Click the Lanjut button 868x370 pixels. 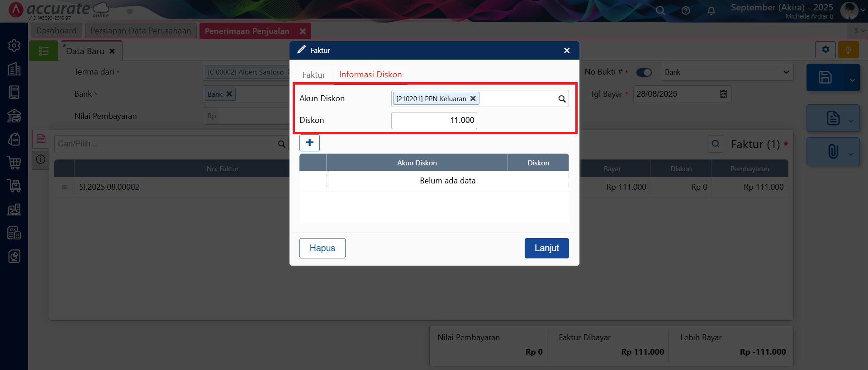(546, 248)
